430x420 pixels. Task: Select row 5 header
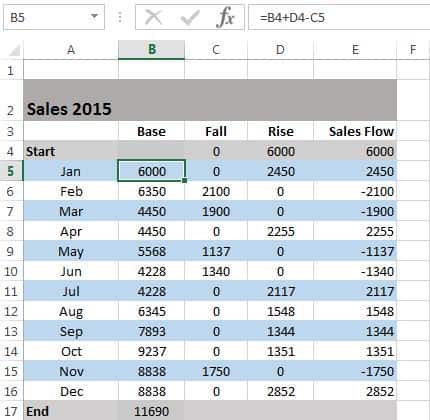pos(11,171)
